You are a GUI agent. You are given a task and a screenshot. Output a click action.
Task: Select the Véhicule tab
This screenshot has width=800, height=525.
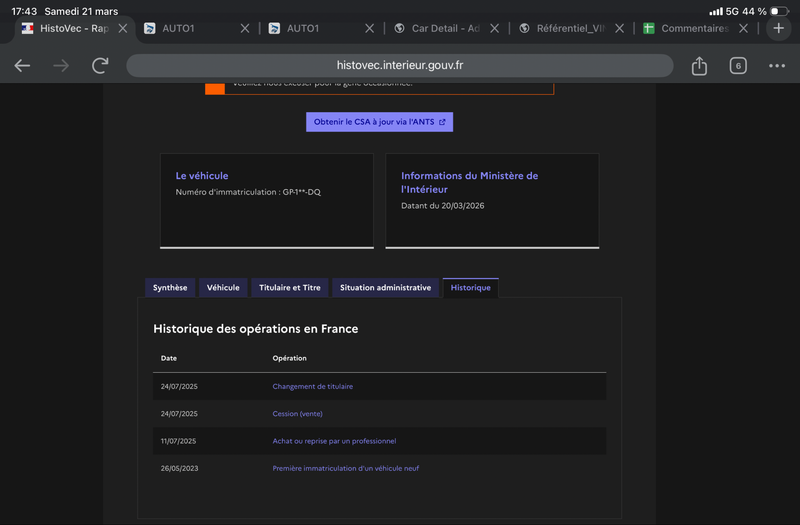coord(223,288)
